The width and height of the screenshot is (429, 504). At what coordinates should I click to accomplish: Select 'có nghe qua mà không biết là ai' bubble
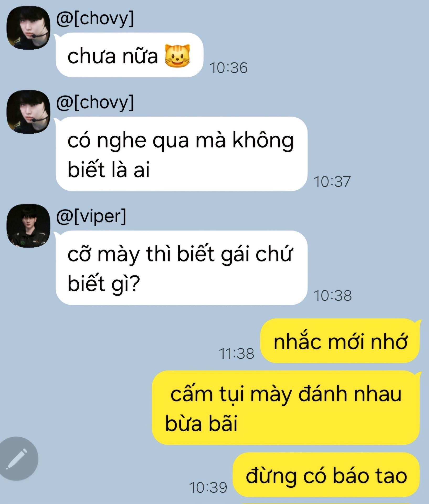(181, 154)
